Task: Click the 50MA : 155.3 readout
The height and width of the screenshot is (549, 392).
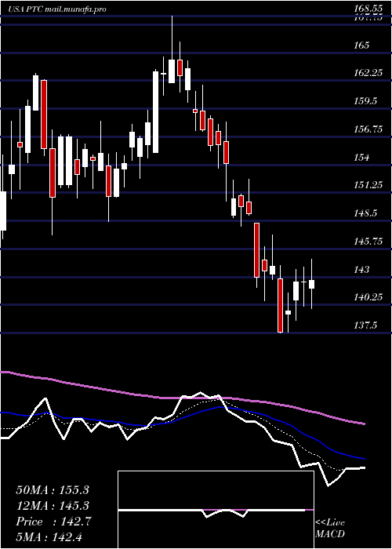Action: click(x=53, y=490)
